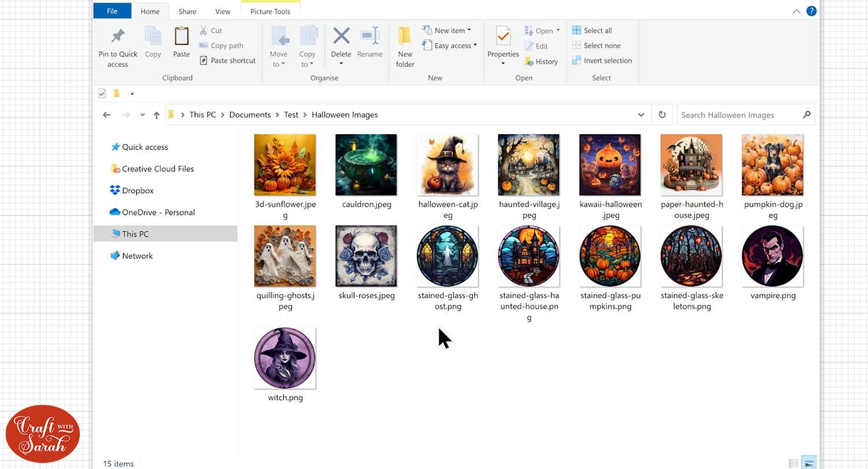Image resolution: width=868 pixels, height=469 pixels.
Task: Switch to large icons view in the status bar
Action: coord(809,463)
